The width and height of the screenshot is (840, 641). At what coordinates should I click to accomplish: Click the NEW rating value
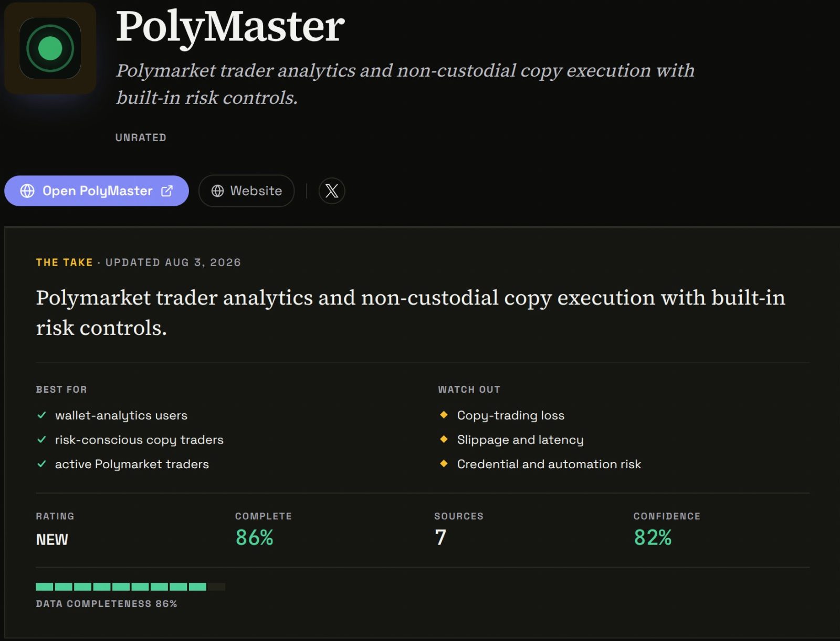point(52,539)
